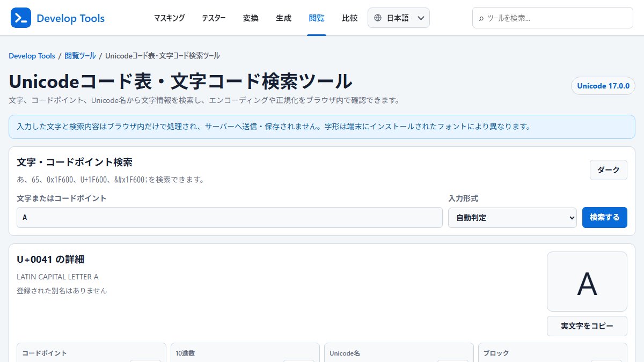The width and height of the screenshot is (644, 362).
Task: Click the 実文字をコピー button
Action: click(x=587, y=326)
